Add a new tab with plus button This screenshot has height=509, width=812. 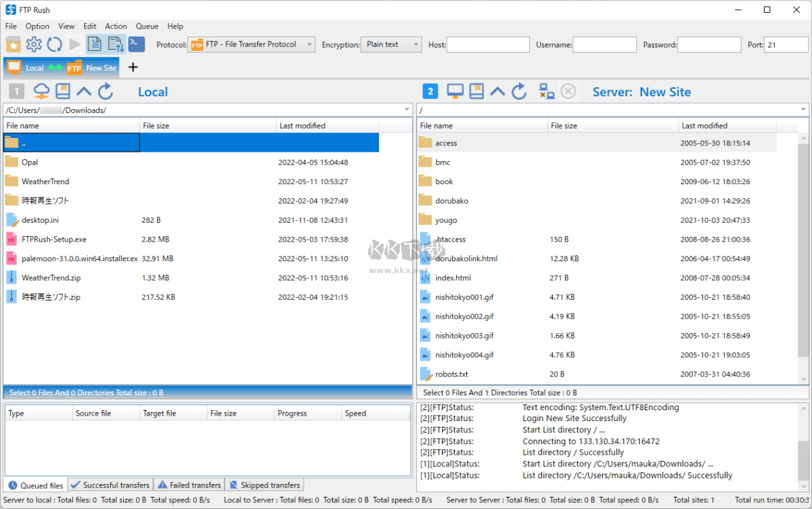click(x=133, y=67)
